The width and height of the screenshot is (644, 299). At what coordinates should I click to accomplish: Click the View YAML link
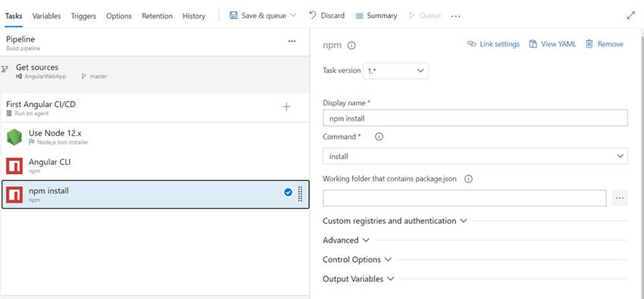point(552,44)
